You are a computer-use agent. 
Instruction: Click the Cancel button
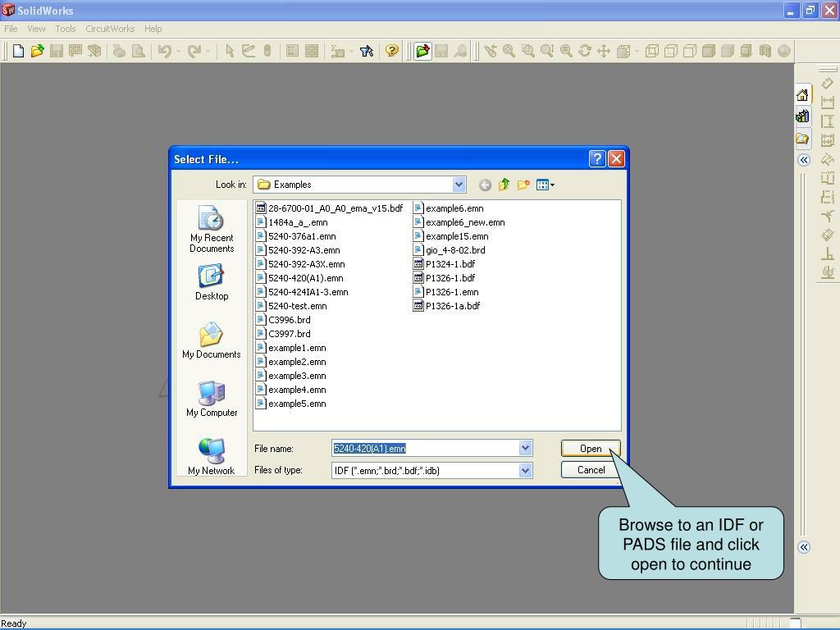point(591,470)
